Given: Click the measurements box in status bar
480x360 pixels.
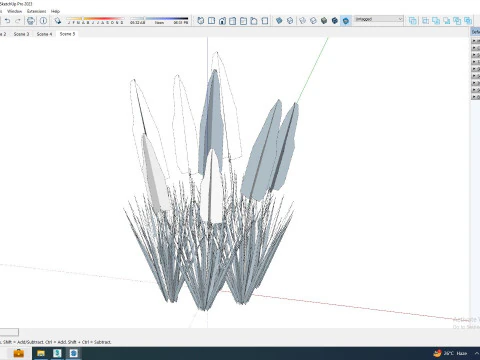Looking at the screenshot, I should (x=9, y=332).
